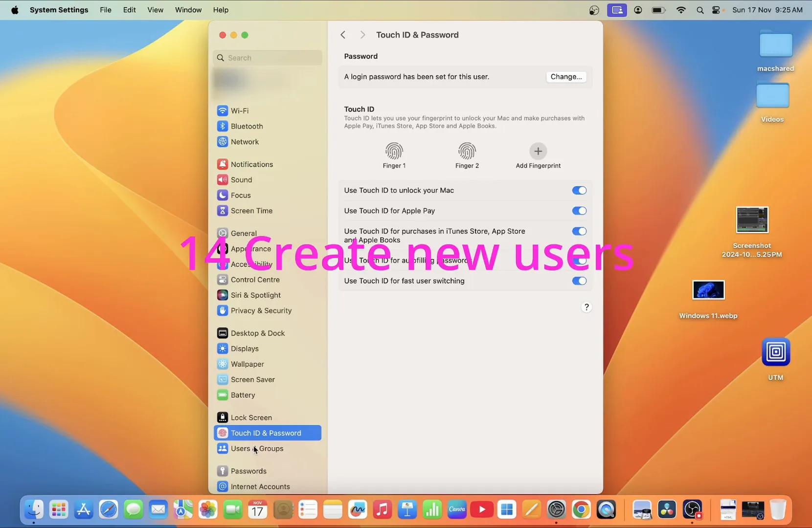Image resolution: width=812 pixels, height=528 pixels.
Task: Open Wallpaper settings
Action: tap(267, 364)
